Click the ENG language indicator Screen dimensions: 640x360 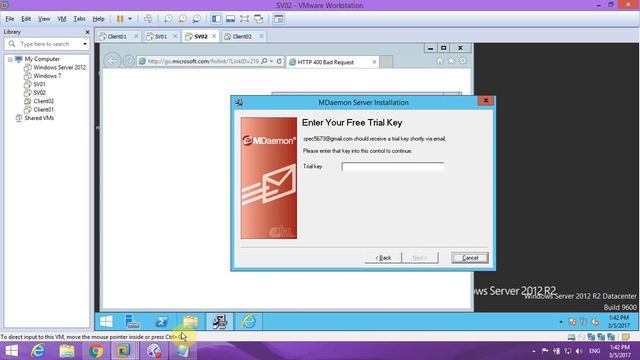tap(594, 351)
